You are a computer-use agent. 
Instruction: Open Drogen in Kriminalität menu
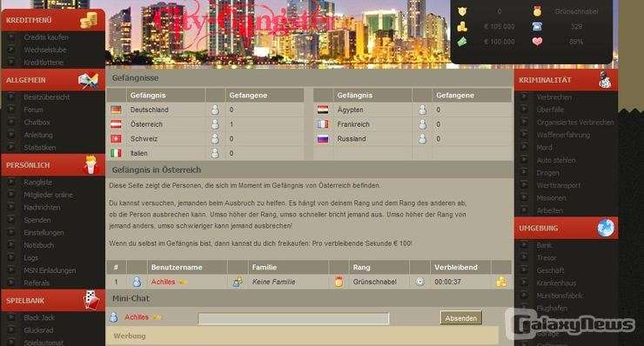click(548, 173)
